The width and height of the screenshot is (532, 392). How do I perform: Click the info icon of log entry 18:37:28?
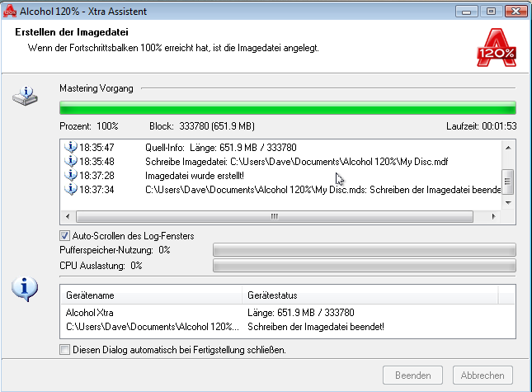pos(71,175)
